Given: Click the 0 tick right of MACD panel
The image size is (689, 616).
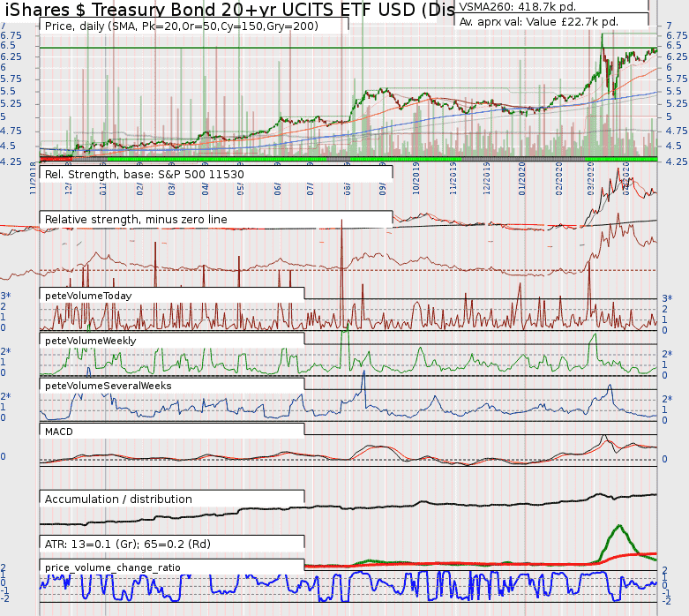Looking at the screenshot, I should click(664, 459).
